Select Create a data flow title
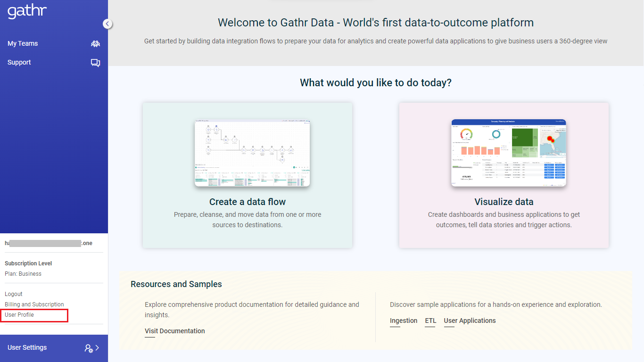Viewport: 644px width, 362px height. point(248,202)
